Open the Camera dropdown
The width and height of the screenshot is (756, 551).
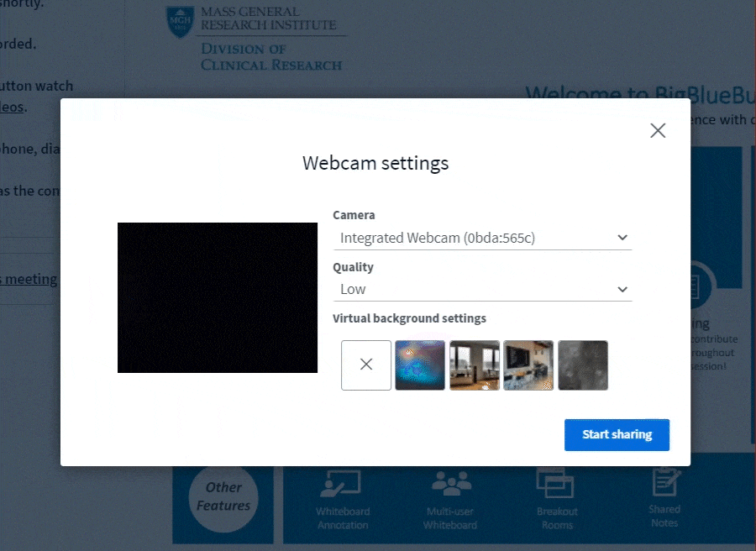pyautogui.click(x=481, y=238)
